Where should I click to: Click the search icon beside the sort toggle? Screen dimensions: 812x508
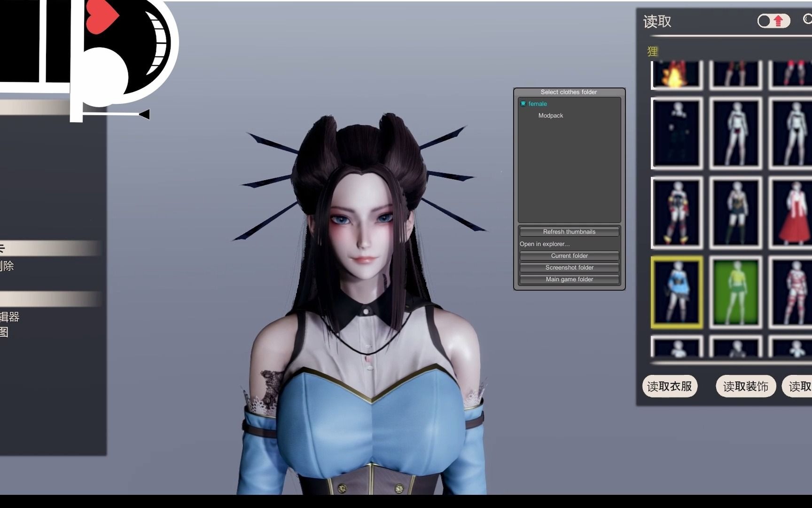807,19
